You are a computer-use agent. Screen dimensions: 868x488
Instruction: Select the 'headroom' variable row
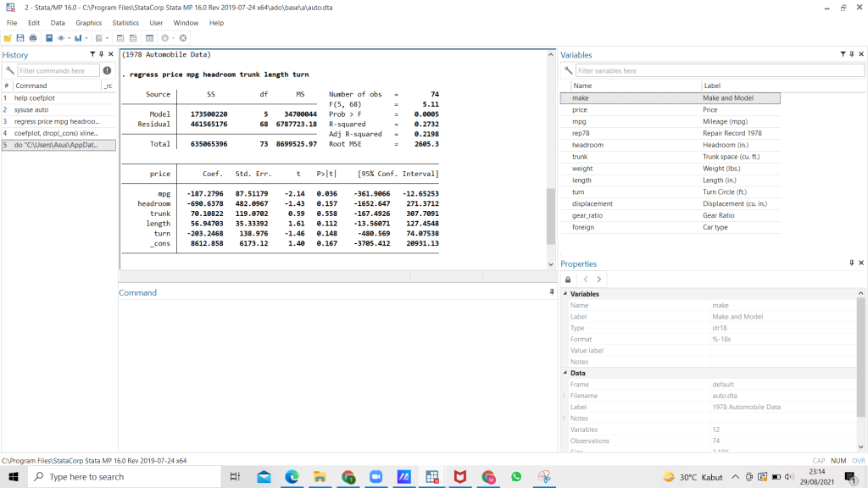(x=670, y=145)
